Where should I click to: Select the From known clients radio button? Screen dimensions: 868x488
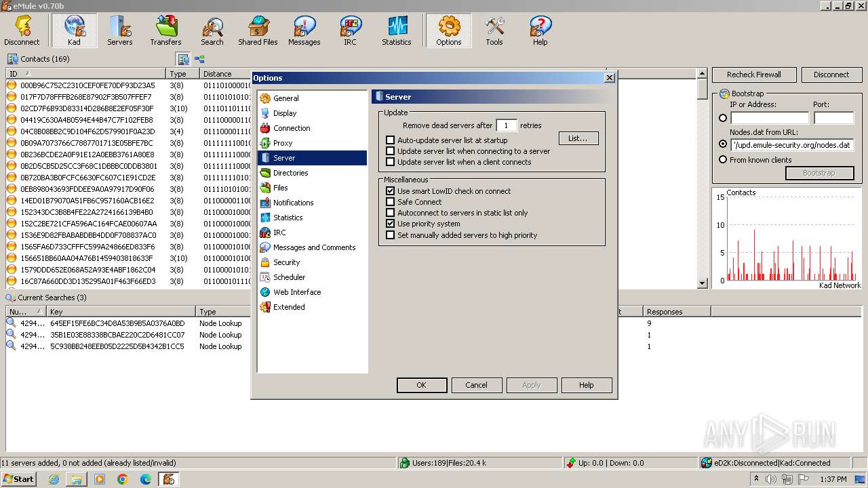(x=723, y=160)
